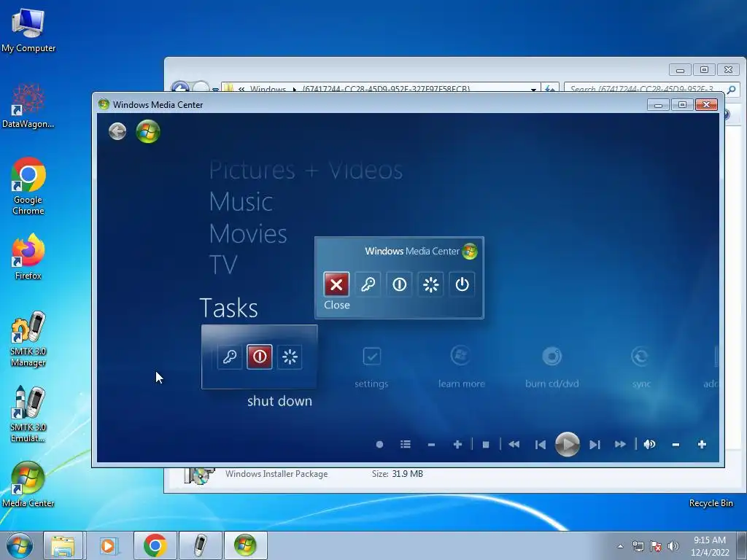This screenshot has height=560, width=747.
Task: Click the restart spinner icon in popup
Action: tap(430, 284)
